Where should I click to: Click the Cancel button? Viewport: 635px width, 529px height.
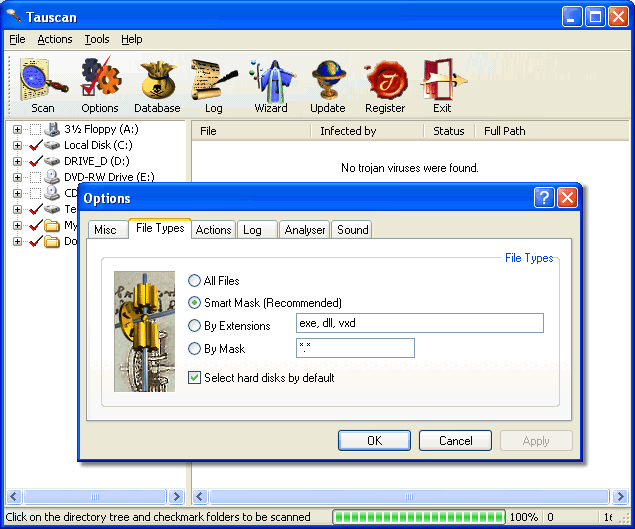pyautogui.click(x=456, y=440)
